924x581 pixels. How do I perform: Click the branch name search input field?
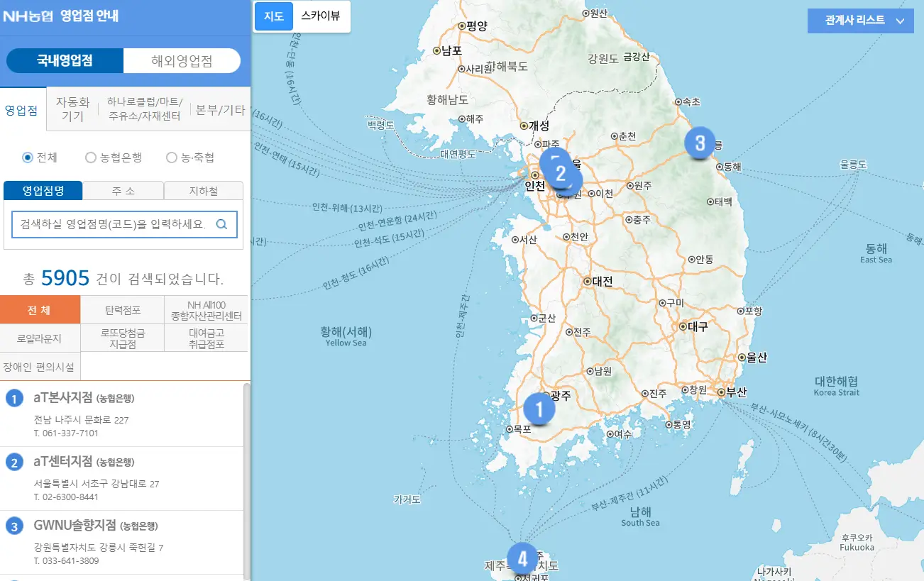(114, 224)
